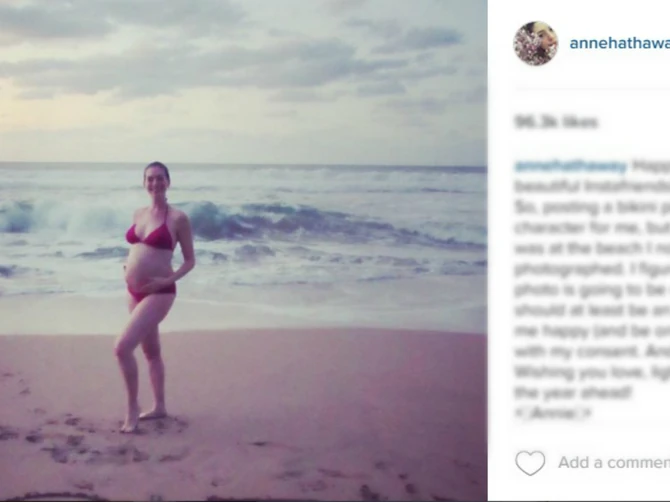Click the cloudy sky area of photo
The width and height of the screenshot is (670, 502).
click(244, 77)
